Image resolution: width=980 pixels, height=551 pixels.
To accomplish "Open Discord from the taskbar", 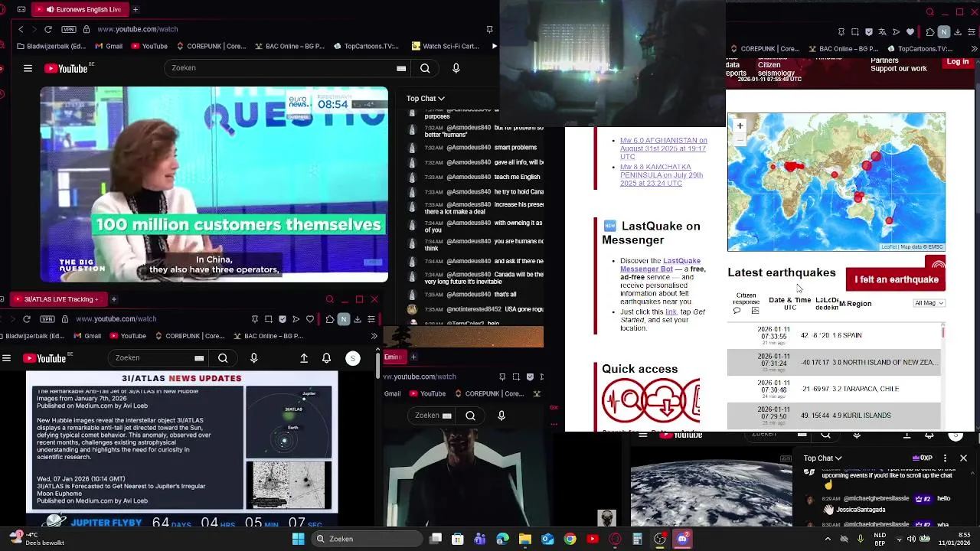I will pyautogui.click(x=682, y=540).
